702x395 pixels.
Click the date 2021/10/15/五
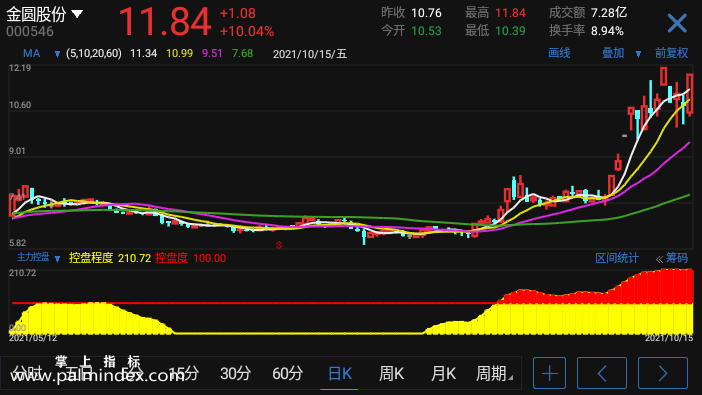[x=310, y=54]
